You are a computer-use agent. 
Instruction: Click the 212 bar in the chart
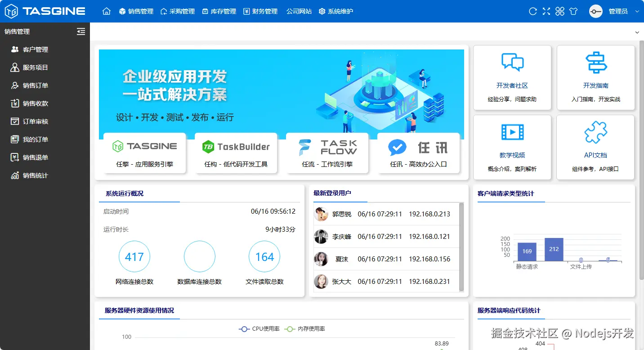pos(554,249)
